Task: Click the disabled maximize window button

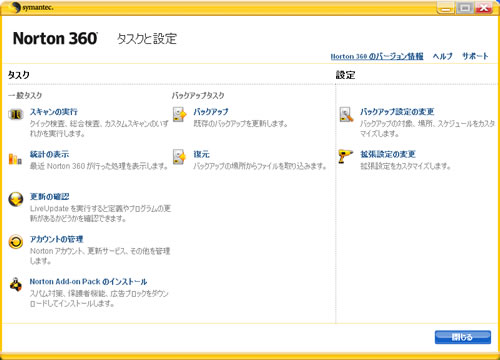Action: click(465, 8)
